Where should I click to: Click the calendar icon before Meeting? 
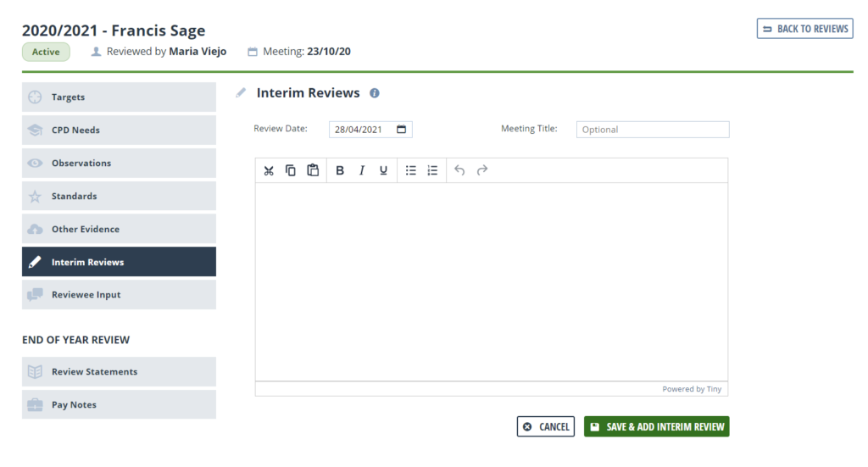[x=253, y=52]
